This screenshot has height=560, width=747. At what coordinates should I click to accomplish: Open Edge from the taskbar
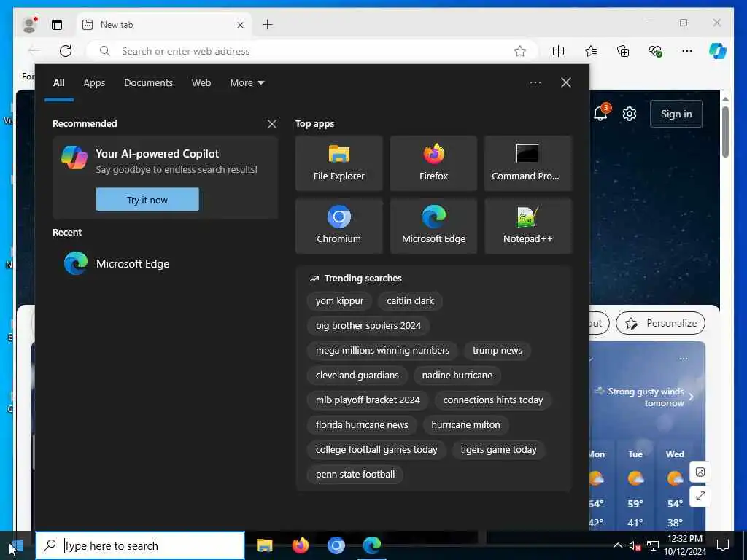[372, 545]
